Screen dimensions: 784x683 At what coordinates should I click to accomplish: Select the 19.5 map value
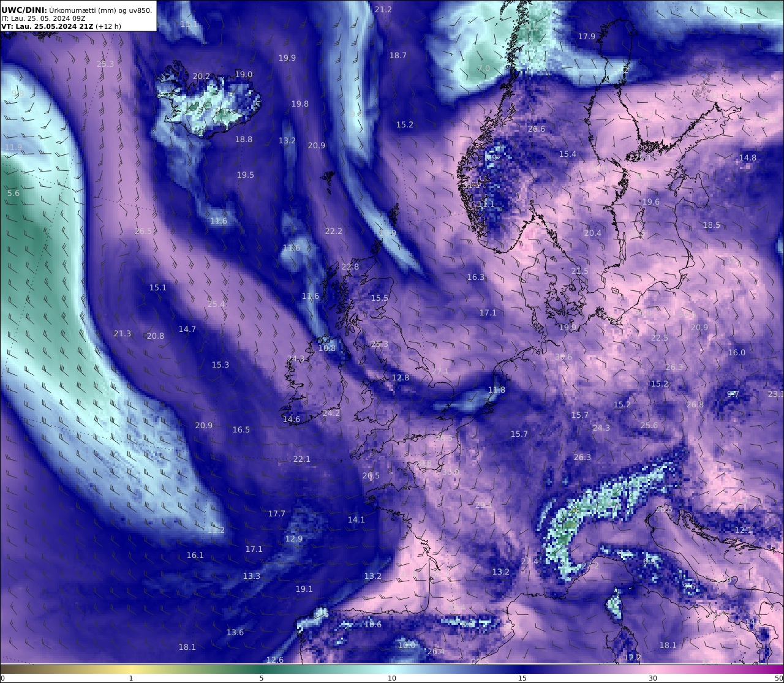pos(246,175)
